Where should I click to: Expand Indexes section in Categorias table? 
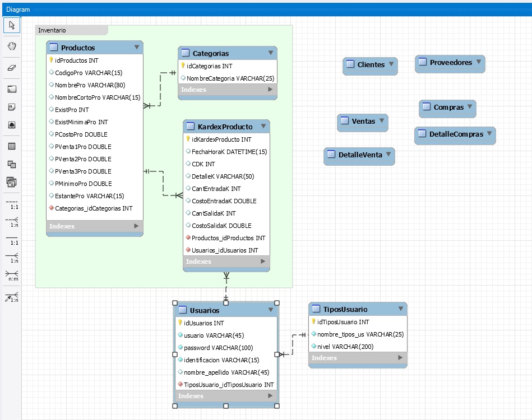[270, 90]
